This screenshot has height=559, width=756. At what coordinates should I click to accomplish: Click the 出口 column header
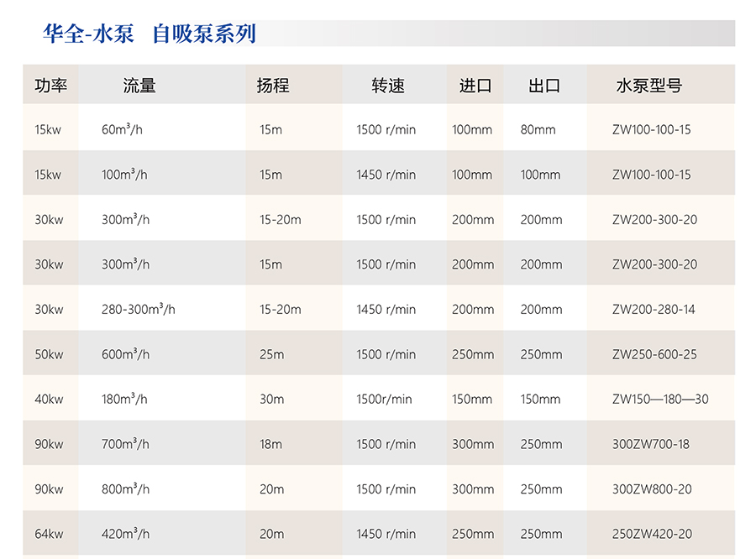tap(543, 86)
